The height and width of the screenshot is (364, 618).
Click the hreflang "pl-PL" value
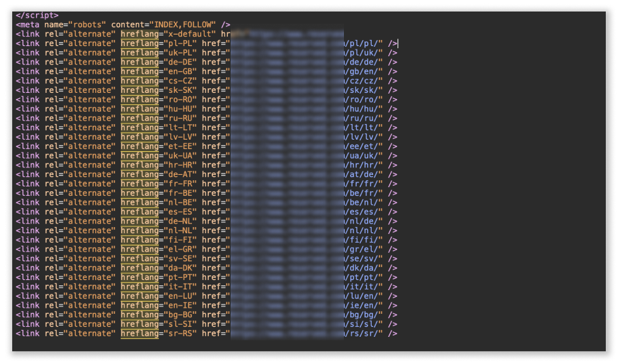[x=180, y=43]
